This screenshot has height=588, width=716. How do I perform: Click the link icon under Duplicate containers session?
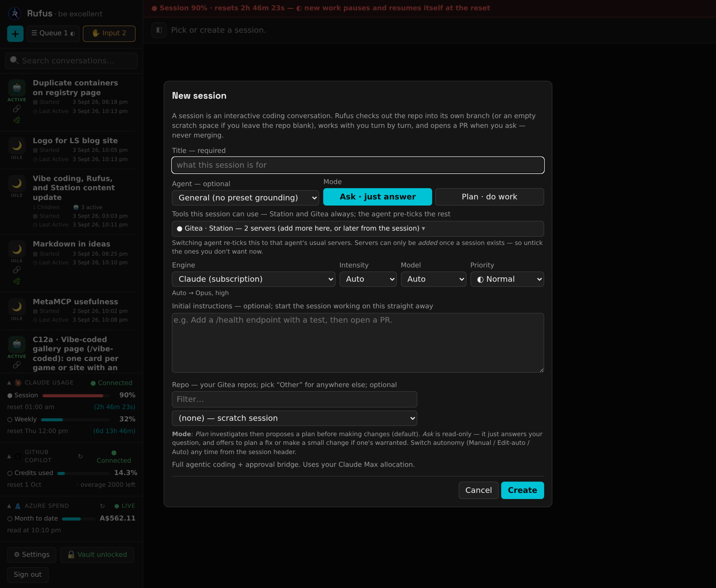[17, 109]
